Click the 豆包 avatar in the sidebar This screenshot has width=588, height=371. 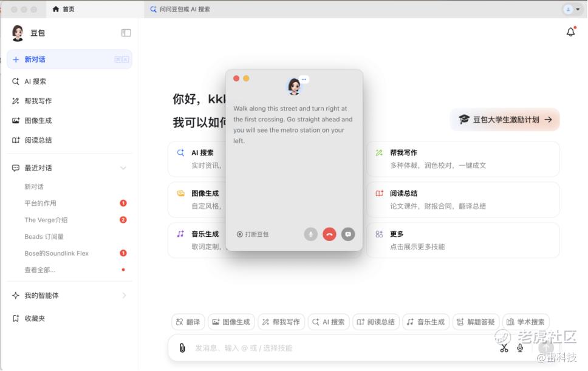[18, 33]
